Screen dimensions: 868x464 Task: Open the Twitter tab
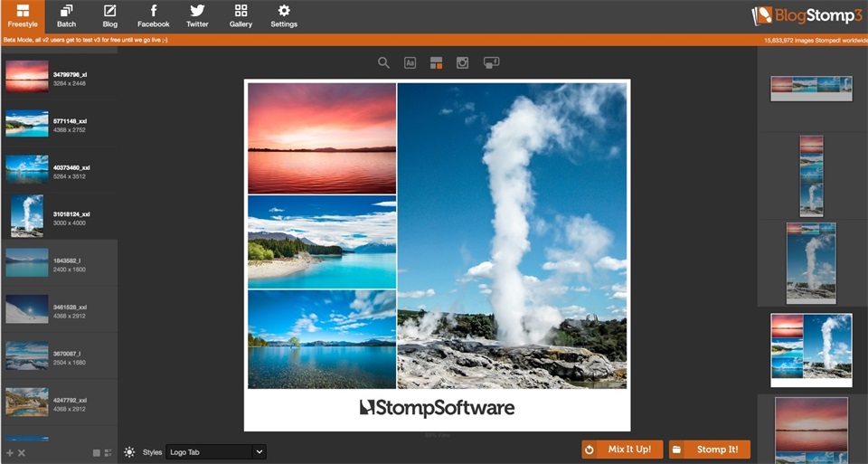[197, 16]
